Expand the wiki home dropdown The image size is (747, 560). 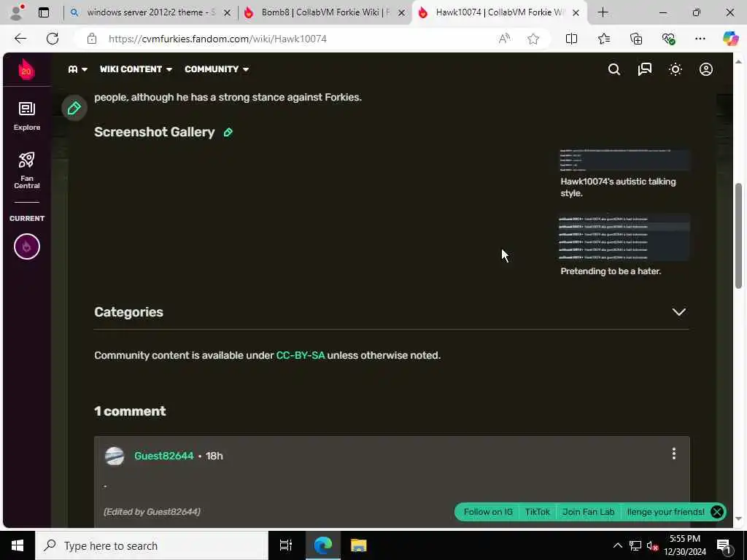click(x=77, y=69)
